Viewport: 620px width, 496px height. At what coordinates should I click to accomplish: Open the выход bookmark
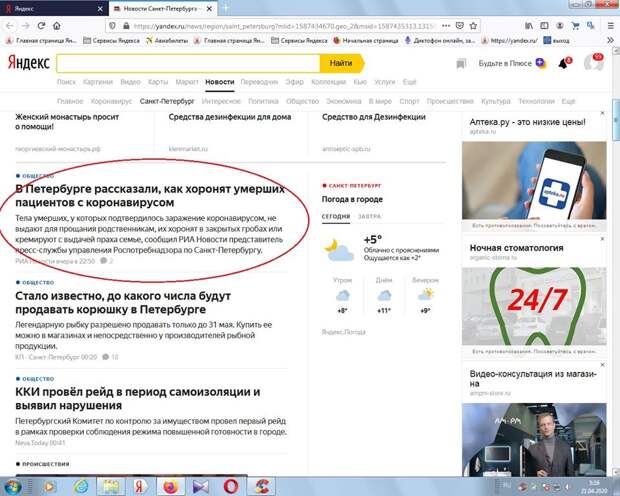pyautogui.click(x=557, y=40)
